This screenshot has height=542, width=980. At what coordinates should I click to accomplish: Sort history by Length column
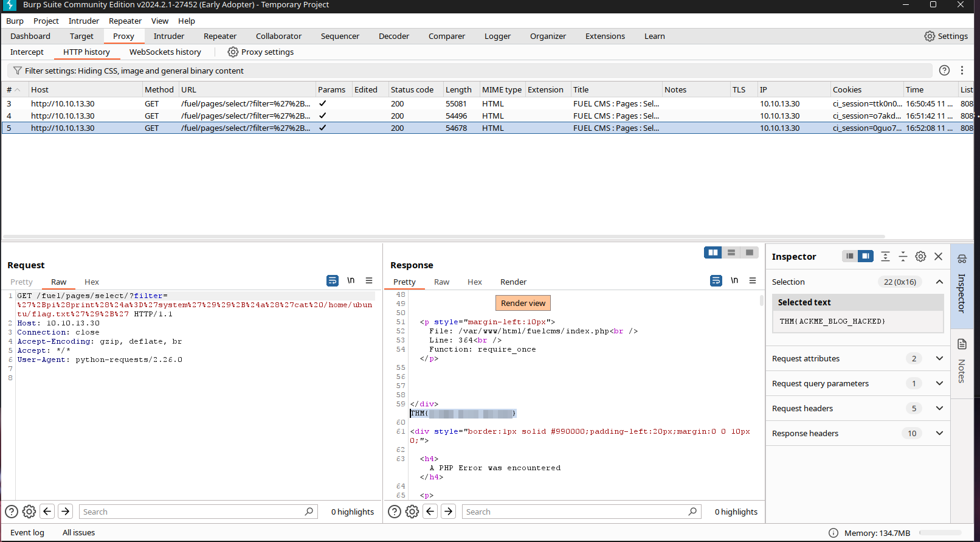[x=460, y=89]
